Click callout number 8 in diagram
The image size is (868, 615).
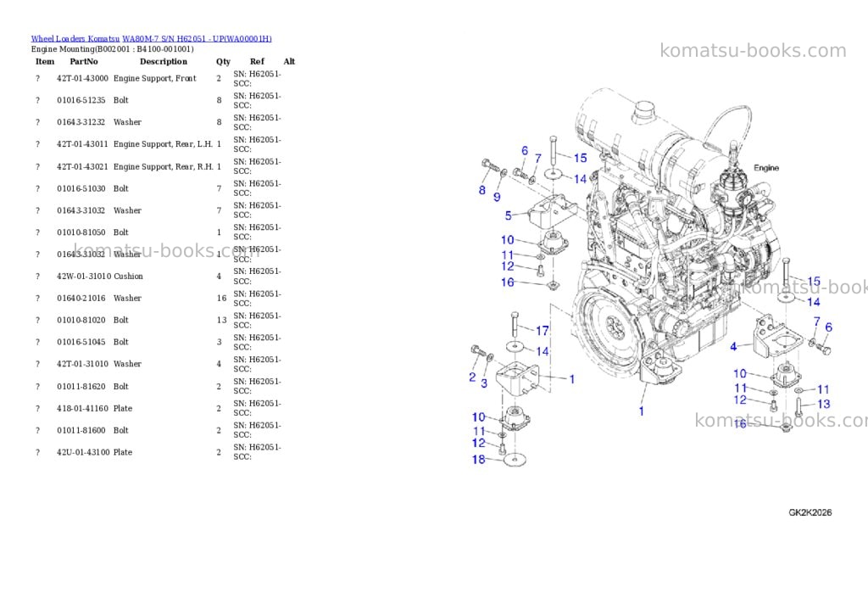click(482, 191)
